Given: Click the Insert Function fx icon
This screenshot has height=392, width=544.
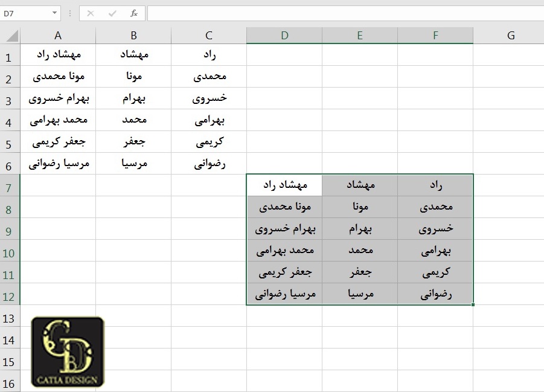Looking at the screenshot, I should tap(134, 13).
